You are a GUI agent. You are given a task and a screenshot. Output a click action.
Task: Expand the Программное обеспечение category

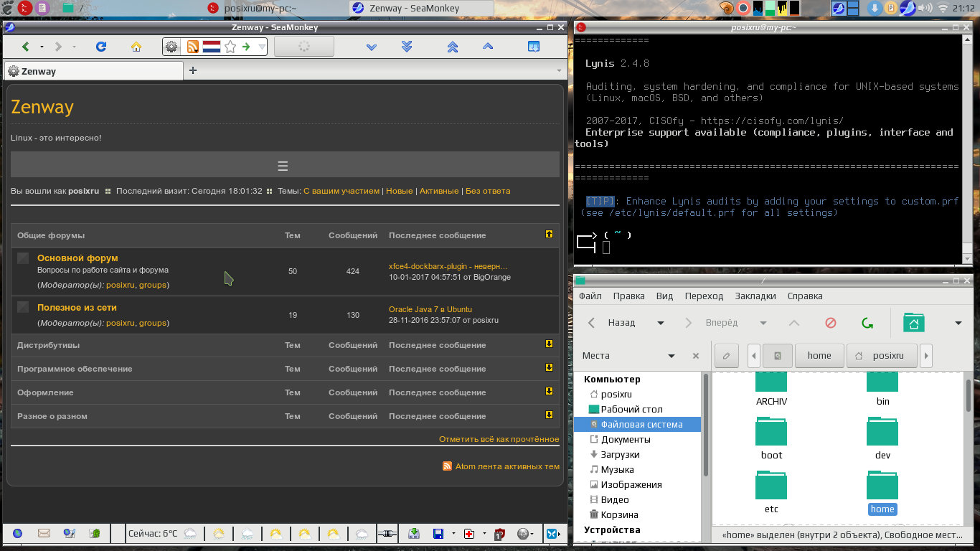tap(550, 367)
